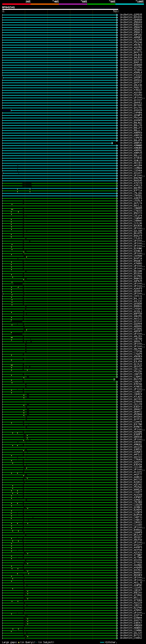146x644 pixels.
Task: Select the UniRef100_A1R4D6 label
Action: pos(131,432)
